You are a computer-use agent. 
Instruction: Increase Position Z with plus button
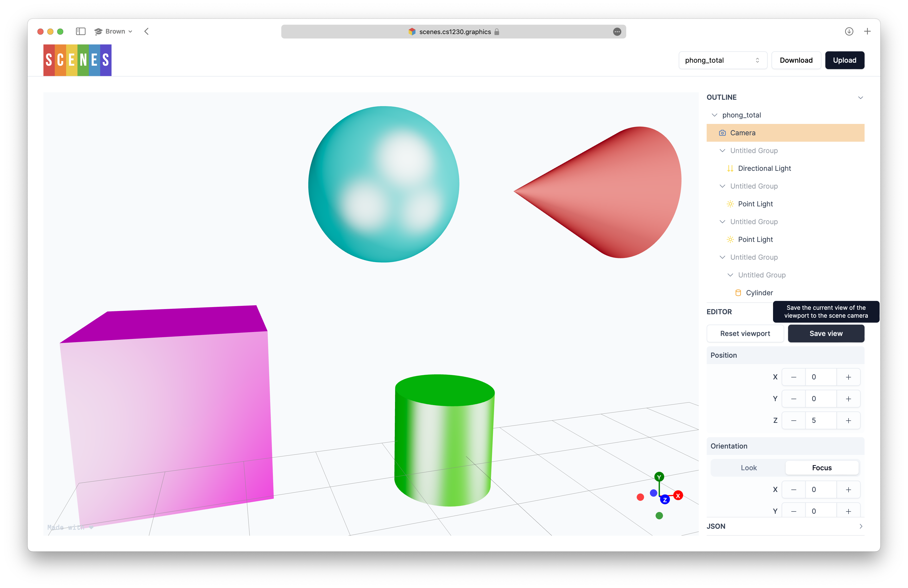[848, 420]
